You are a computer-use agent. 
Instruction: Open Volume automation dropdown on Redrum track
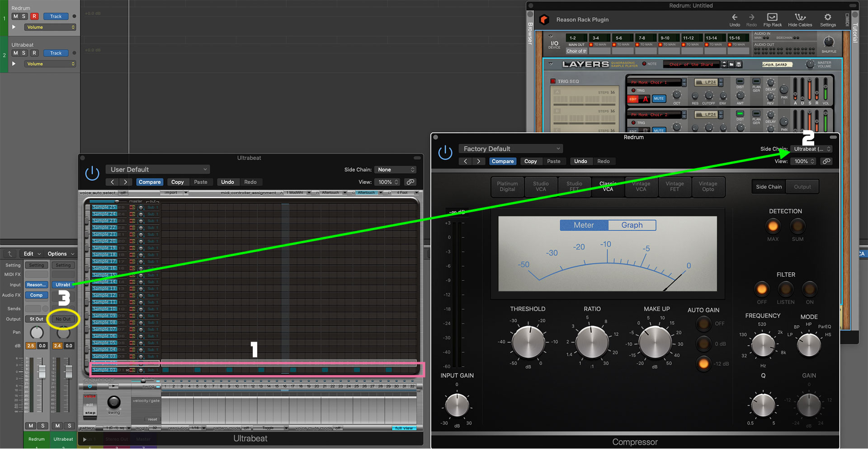point(50,27)
